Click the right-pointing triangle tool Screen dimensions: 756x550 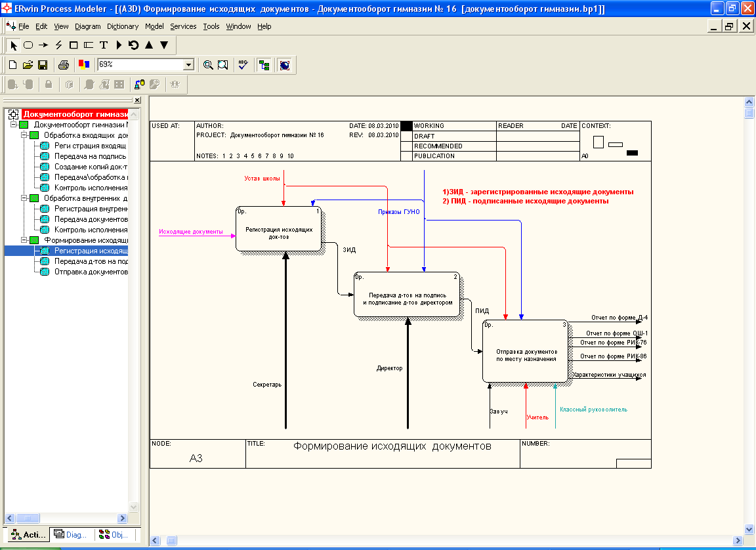coord(119,45)
